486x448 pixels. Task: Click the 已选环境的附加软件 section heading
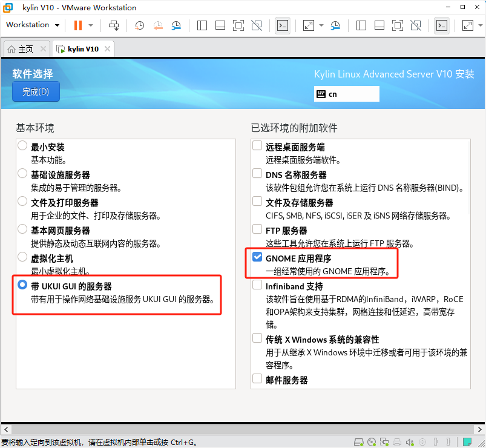point(294,128)
